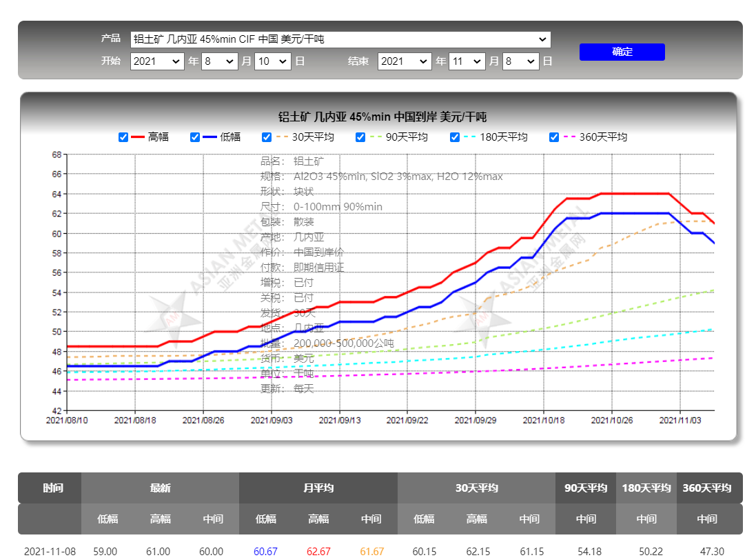
Task: Select the 月平均 table header
Action: pos(318,488)
